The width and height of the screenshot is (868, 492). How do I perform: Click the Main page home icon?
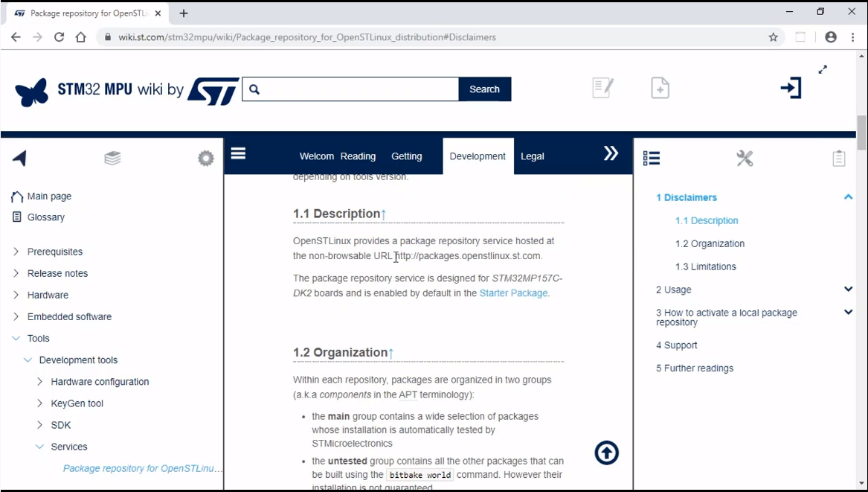coord(17,197)
